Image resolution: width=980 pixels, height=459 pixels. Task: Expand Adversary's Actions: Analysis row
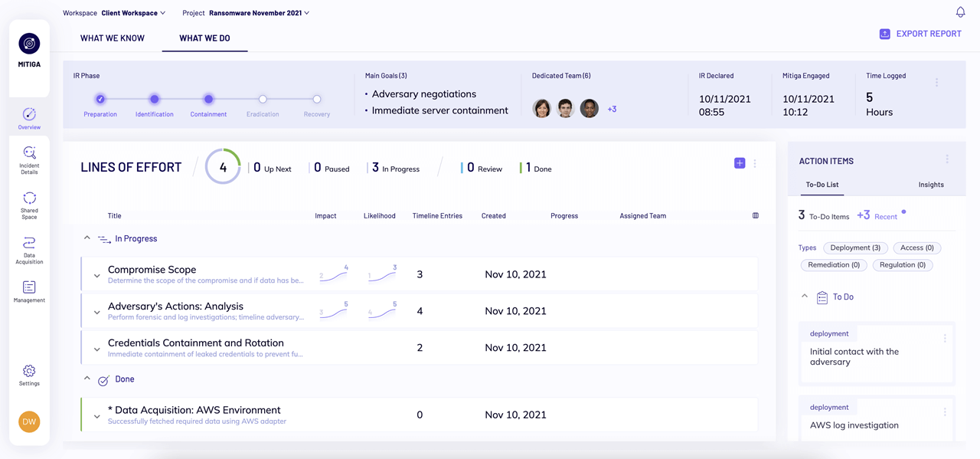click(97, 313)
